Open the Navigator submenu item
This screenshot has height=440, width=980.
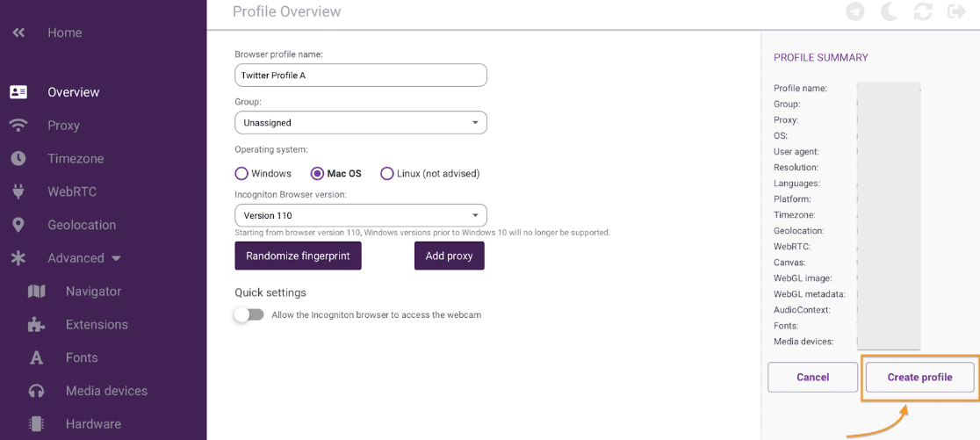point(93,292)
